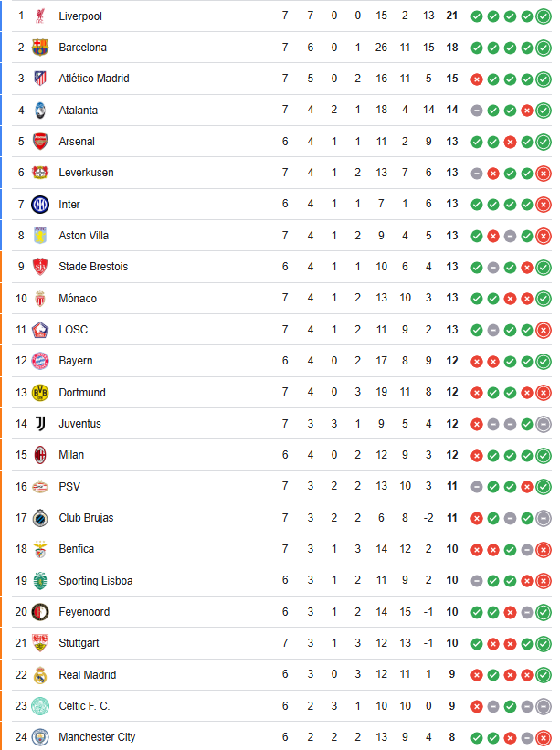Select the Juventus crest icon
The height and width of the screenshot is (750, 560).
coord(41,423)
